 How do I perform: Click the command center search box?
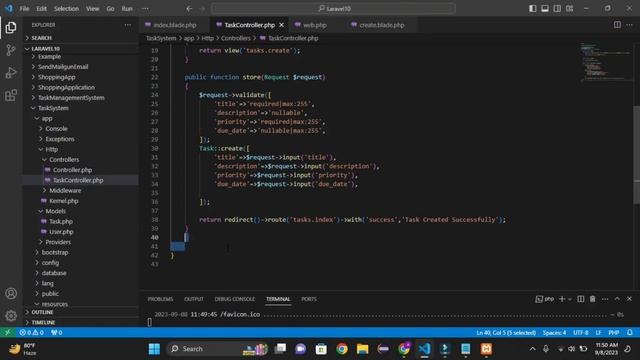[x=333, y=9]
